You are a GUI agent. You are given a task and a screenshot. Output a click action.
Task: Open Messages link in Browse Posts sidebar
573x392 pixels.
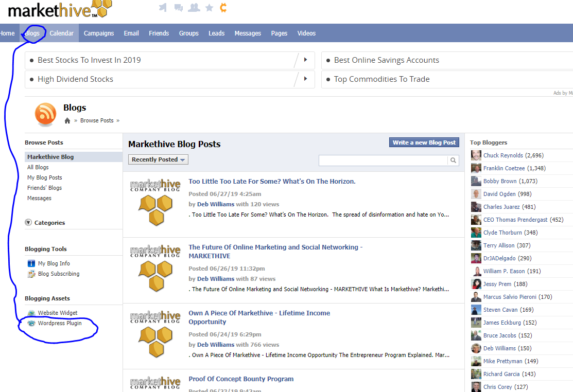(x=40, y=198)
